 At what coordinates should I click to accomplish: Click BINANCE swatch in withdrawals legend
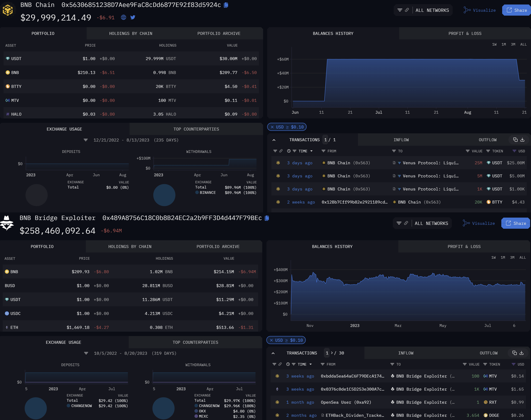(197, 193)
